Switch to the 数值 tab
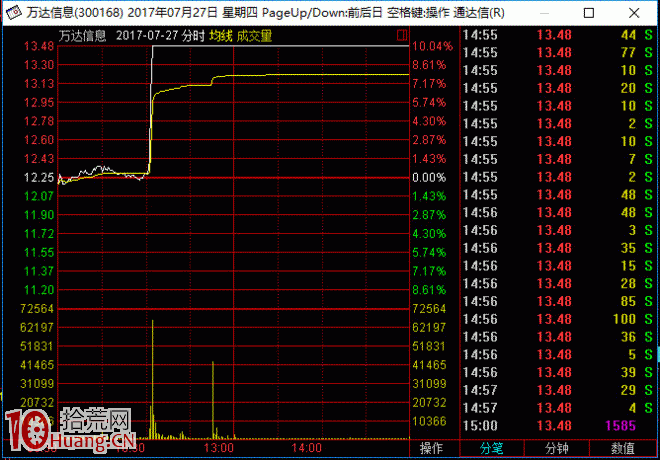Screen dimensions: 660x460 click(x=623, y=448)
